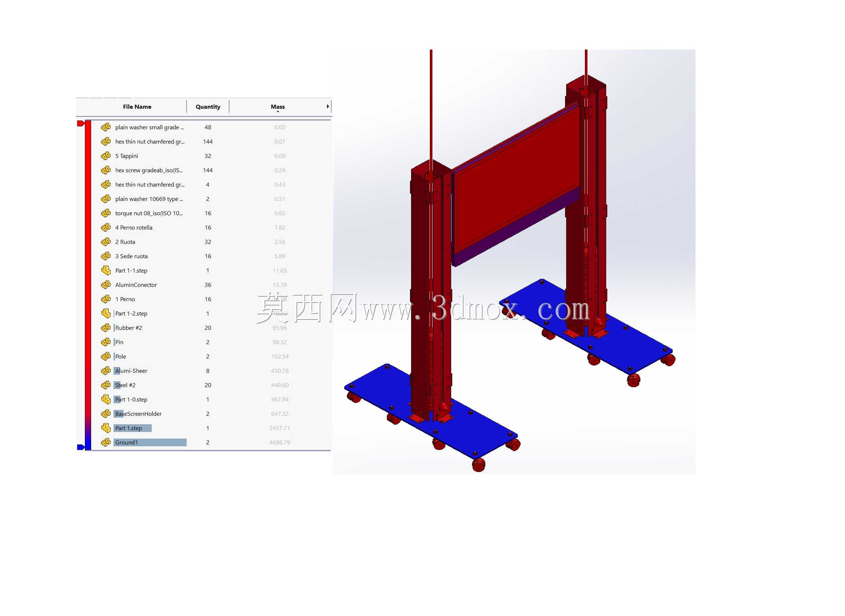Screen dimensions: 845x616
Task: Select 4 Perno rotella file name
Action: coord(134,227)
